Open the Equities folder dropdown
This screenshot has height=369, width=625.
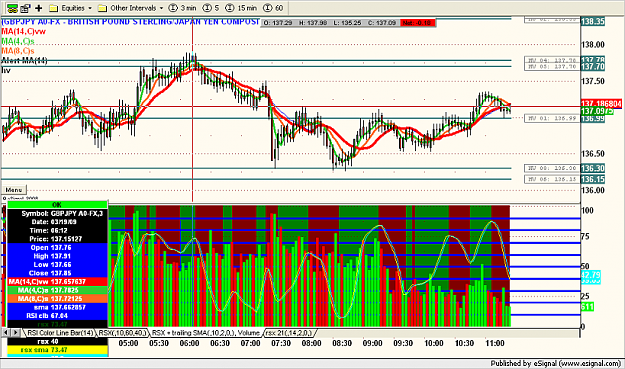71,8
